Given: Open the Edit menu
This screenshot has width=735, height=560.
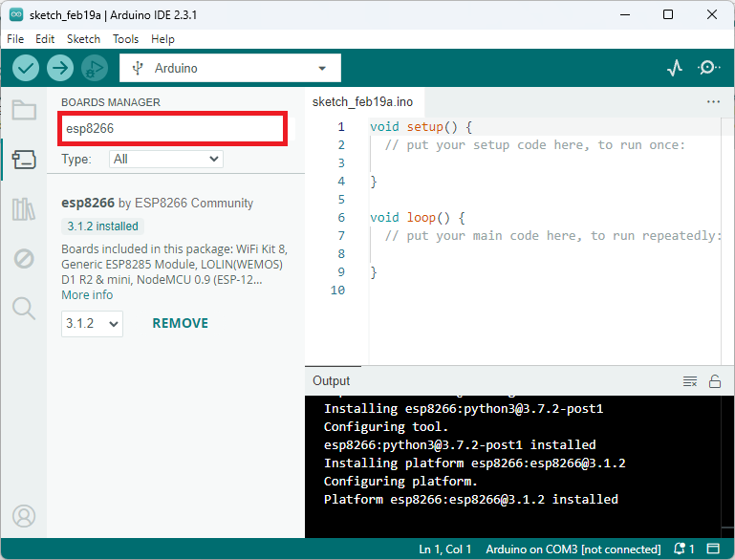Looking at the screenshot, I should click(45, 39).
